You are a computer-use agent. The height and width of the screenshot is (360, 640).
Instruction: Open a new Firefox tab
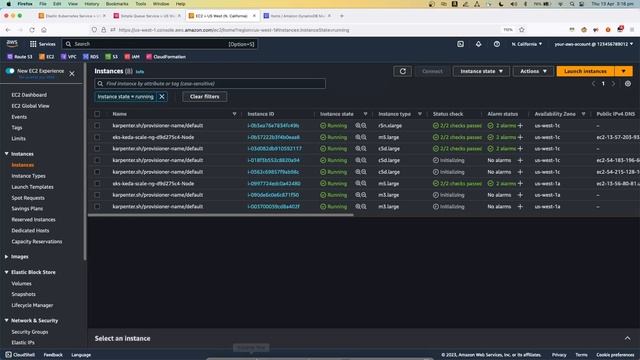click(342, 16)
